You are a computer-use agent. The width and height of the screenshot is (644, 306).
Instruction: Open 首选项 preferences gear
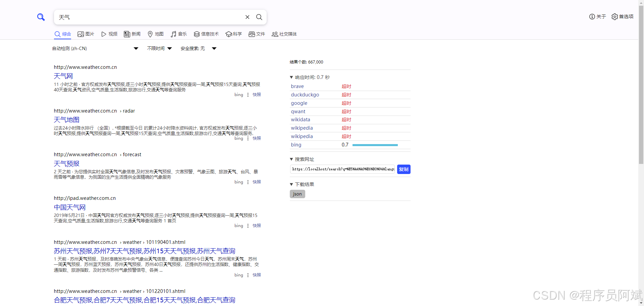click(623, 16)
